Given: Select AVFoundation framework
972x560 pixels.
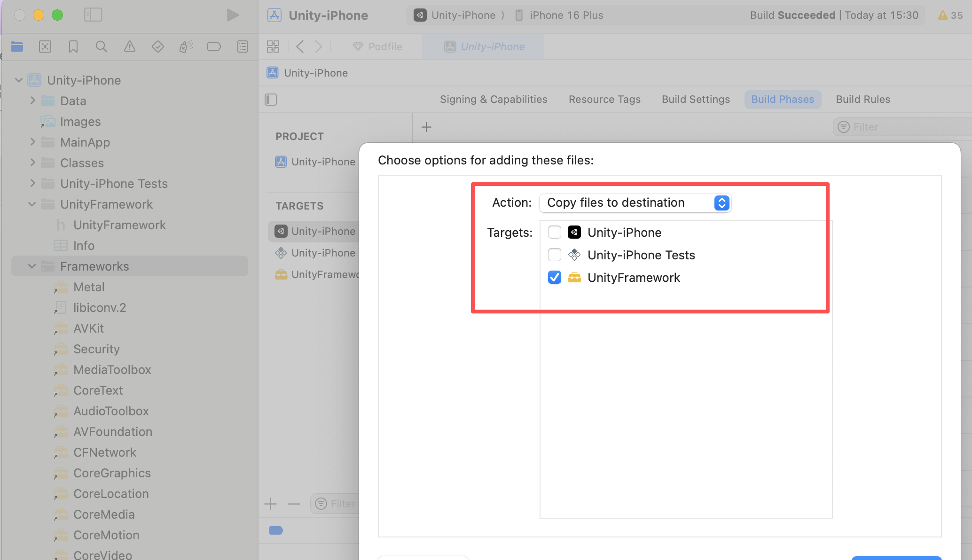Looking at the screenshot, I should 113,432.
